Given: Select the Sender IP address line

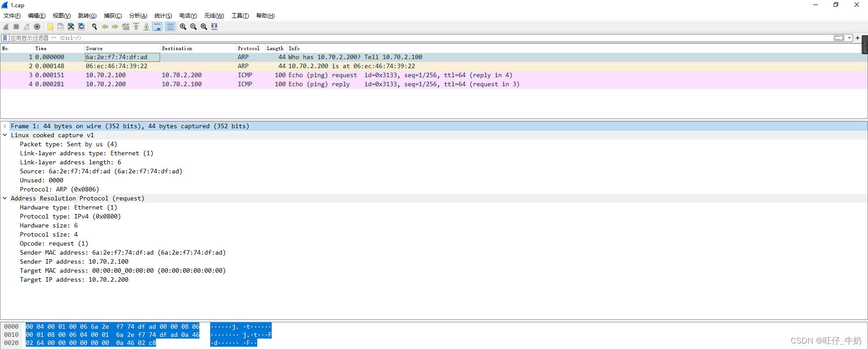Looking at the screenshot, I should pyautogui.click(x=74, y=262).
